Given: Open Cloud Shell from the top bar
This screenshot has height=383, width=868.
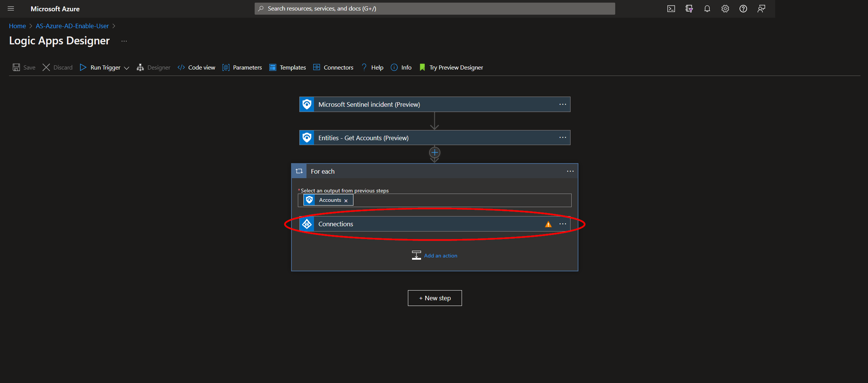Looking at the screenshot, I should tap(671, 9).
